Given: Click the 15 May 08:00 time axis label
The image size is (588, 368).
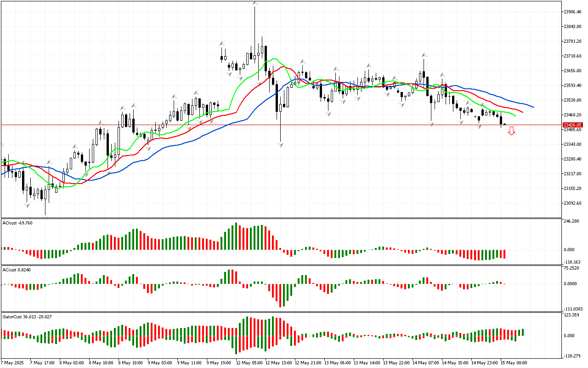Looking at the screenshot, I should pos(514,363).
